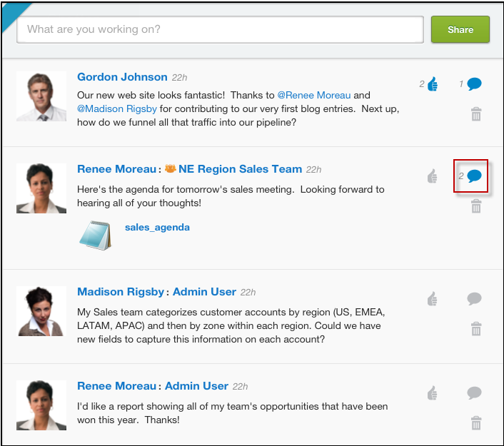Like Madison Rigsby's post about regions
The height and width of the screenshot is (446, 504).
[x=433, y=299]
